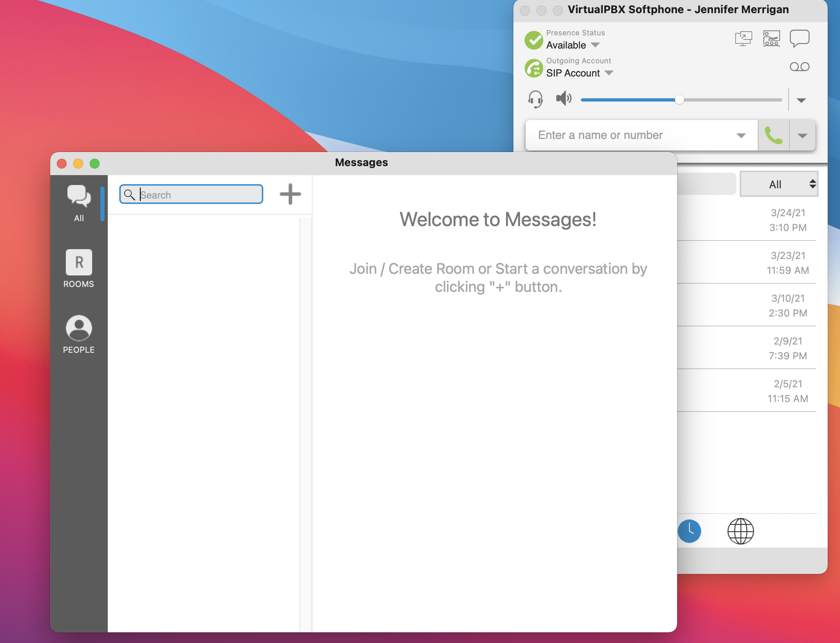Screen dimensions: 840x643
Task: Click the green Available presence checkmark icon
Action: click(534, 40)
